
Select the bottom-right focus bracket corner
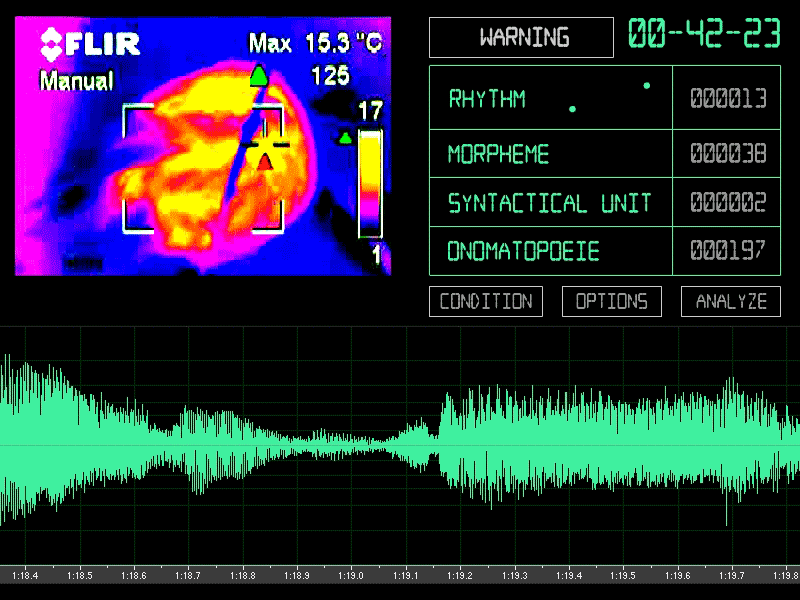click(277, 223)
